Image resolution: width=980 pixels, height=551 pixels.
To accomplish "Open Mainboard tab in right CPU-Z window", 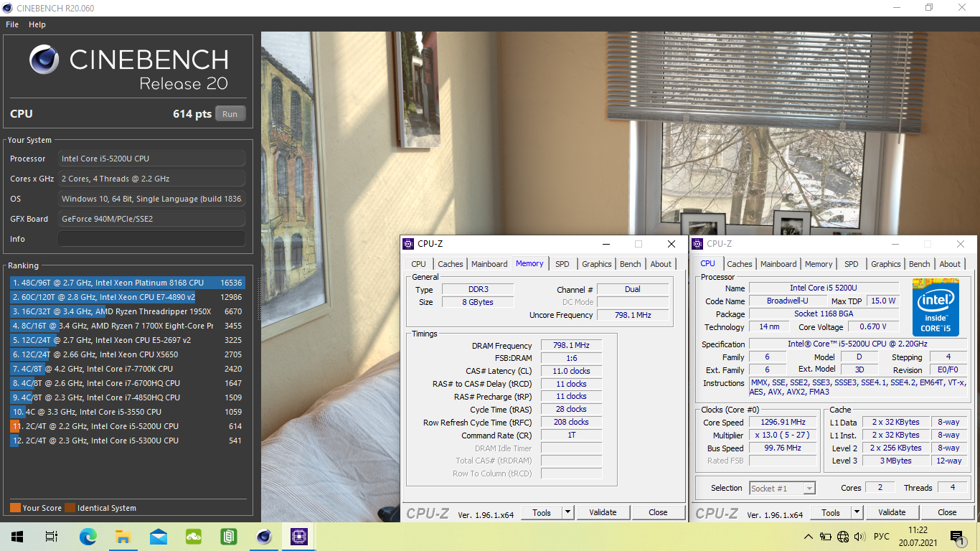I will 778,264.
